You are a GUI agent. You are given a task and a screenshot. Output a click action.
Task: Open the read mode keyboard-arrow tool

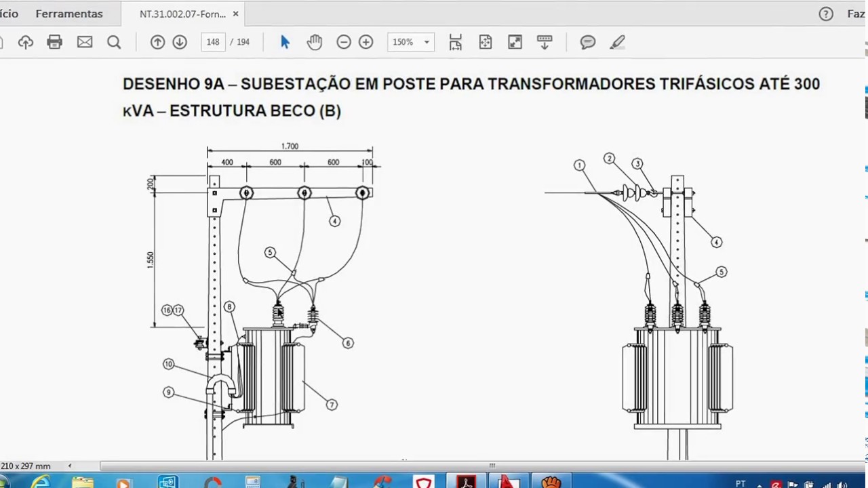[x=545, y=42]
